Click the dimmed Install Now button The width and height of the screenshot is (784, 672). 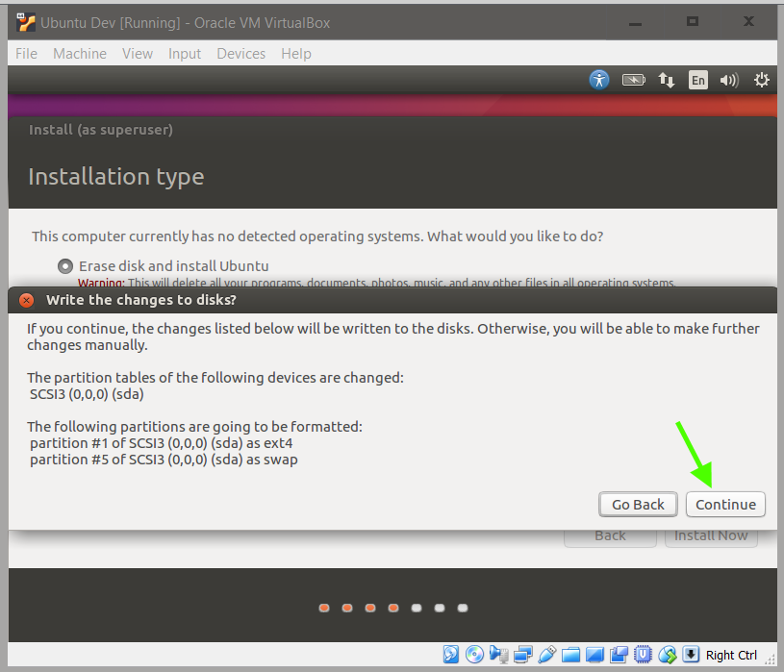(x=711, y=535)
